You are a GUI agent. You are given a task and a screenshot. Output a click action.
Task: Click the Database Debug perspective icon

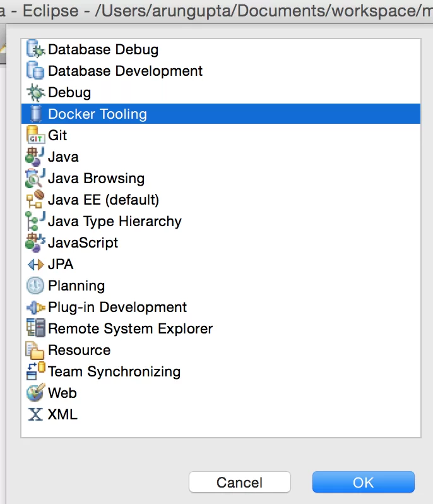click(35, 49)
